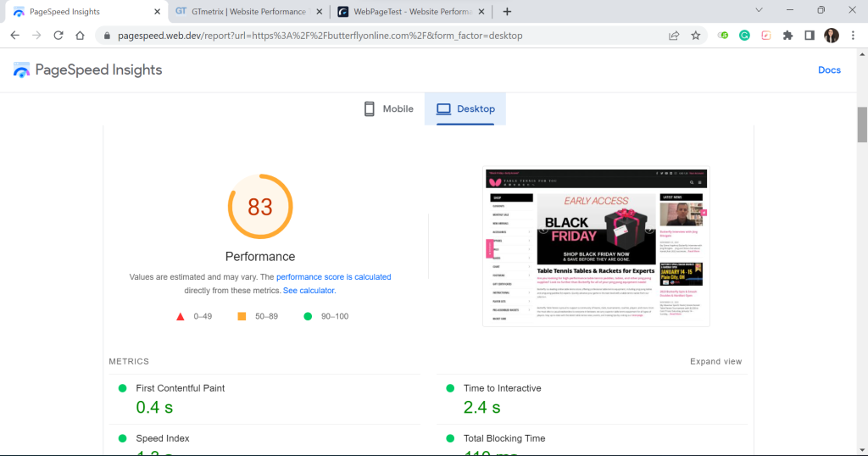The width and height of the screenshot is (868, 456).
Task: Click the Speed Index metric label
Action: pyautogui.click(x=163, y=438)
